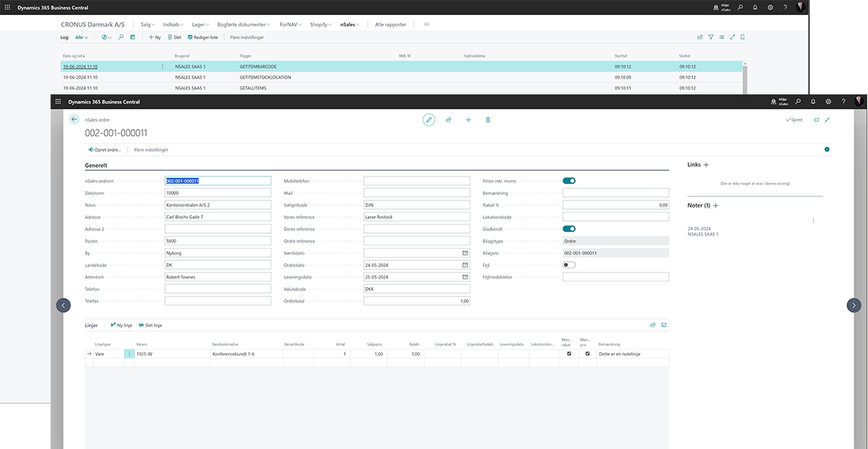This screenshot has width=868, height=449.
Task: Open row menu for 1925-W line
Action: point(129,354)
